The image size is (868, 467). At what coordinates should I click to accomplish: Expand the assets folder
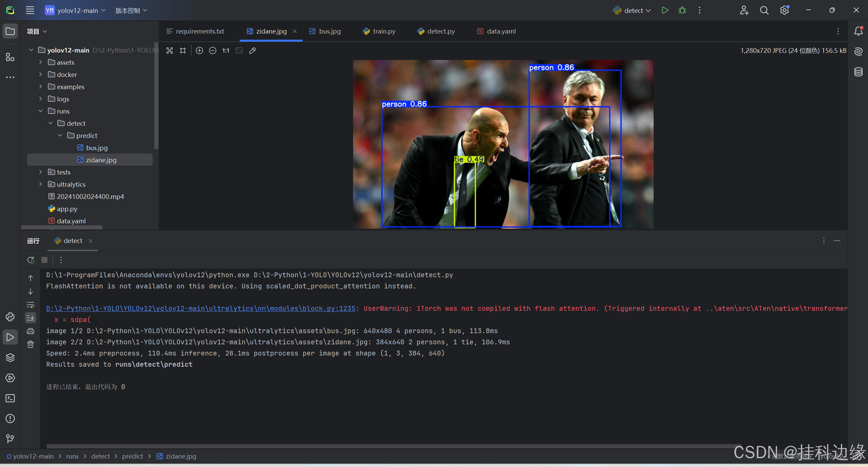pyautogui.click(x=41, y=62)
